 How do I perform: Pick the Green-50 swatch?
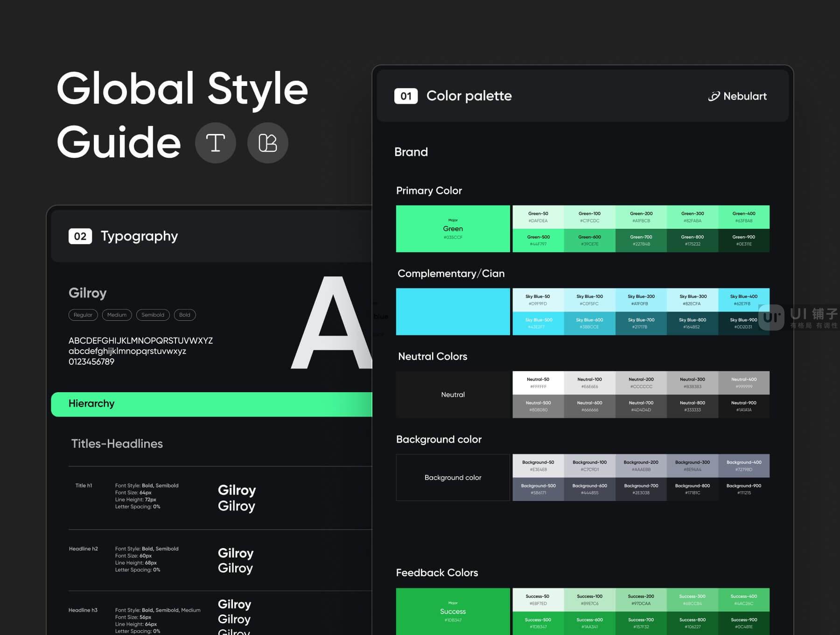[539, 217]
